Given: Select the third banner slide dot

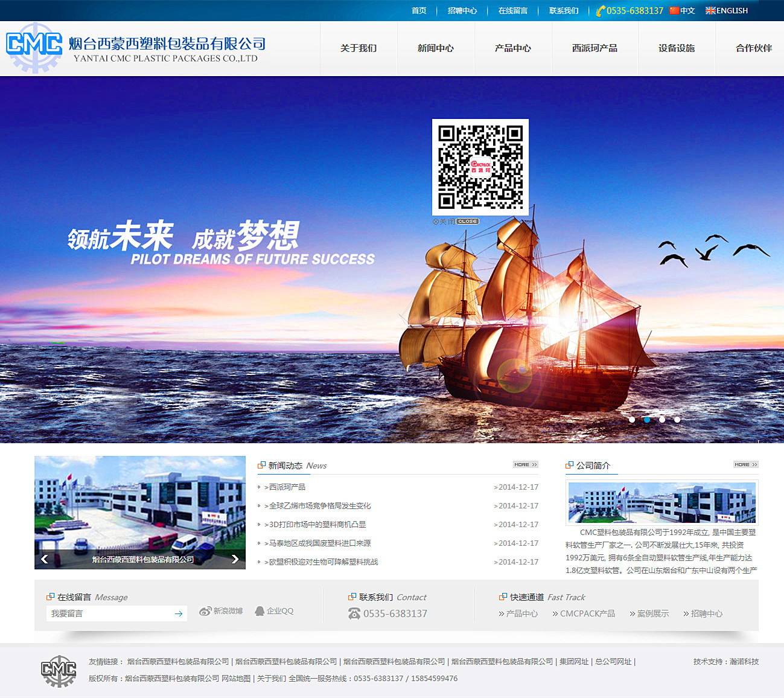Looking at the screenshot, I should point(662,420).
